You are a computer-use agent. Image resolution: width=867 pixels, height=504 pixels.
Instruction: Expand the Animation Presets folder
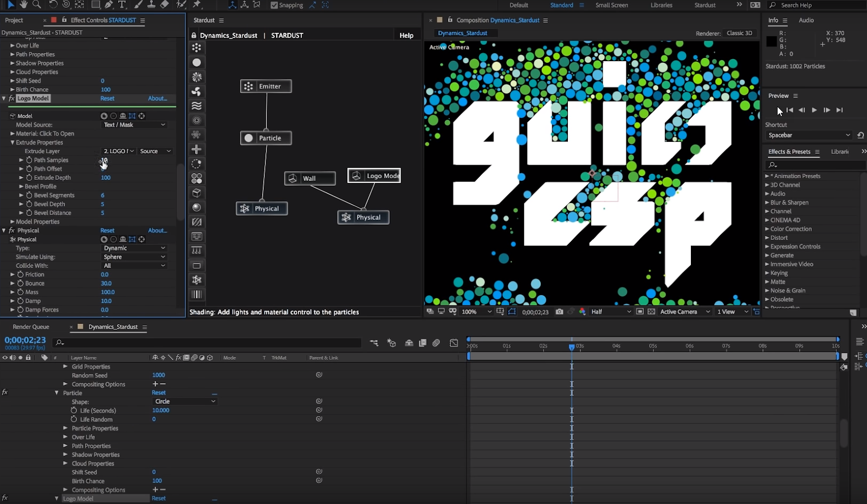pos(767,176)
